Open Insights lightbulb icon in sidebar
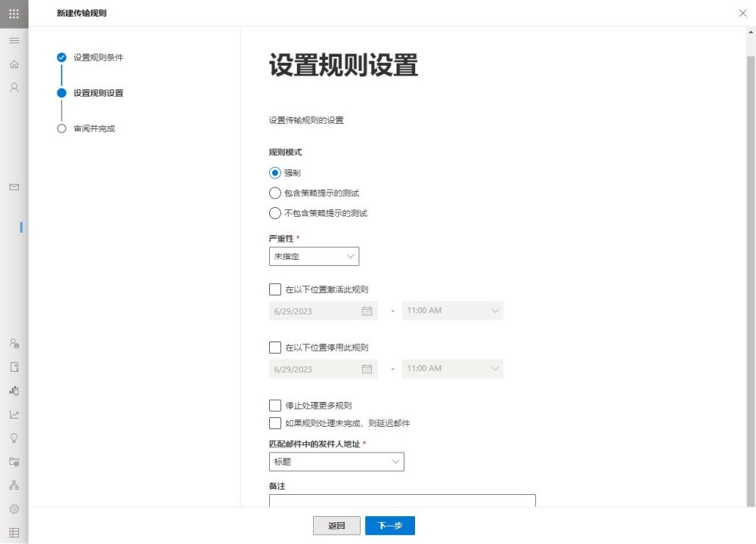The width and height of the screenshot is (756, 544). 14,438
